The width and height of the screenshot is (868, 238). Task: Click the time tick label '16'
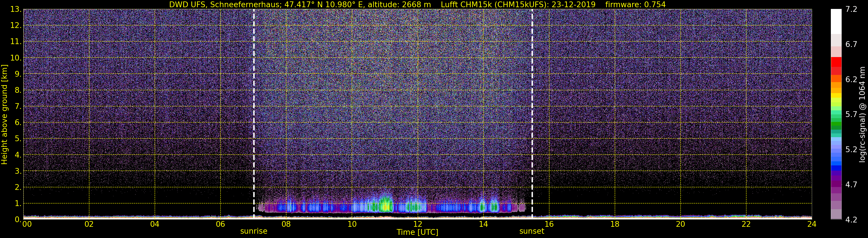point(549,224)
